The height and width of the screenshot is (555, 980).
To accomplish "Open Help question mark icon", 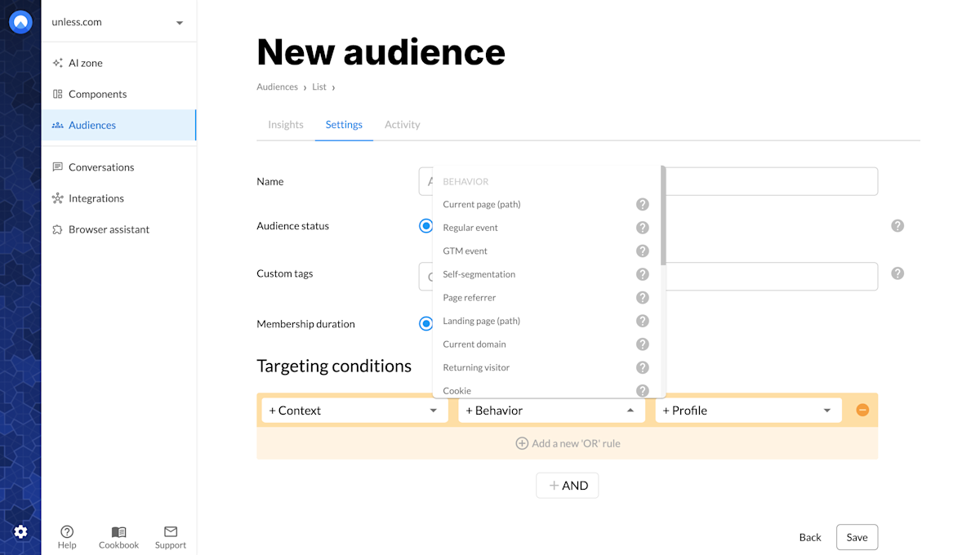I will point(67,531).
